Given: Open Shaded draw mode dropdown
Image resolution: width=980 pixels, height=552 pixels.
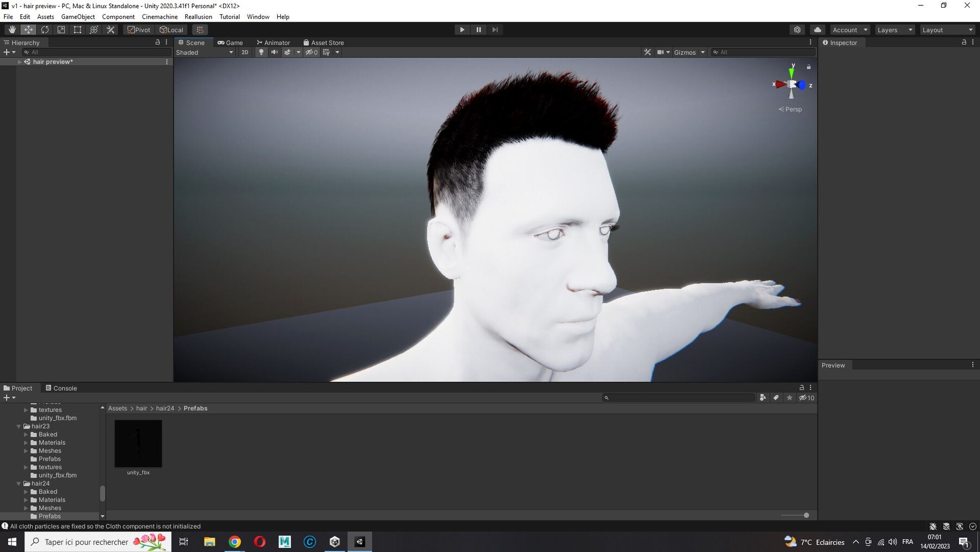Looking at the screenshot, I should tap(205, 52).
